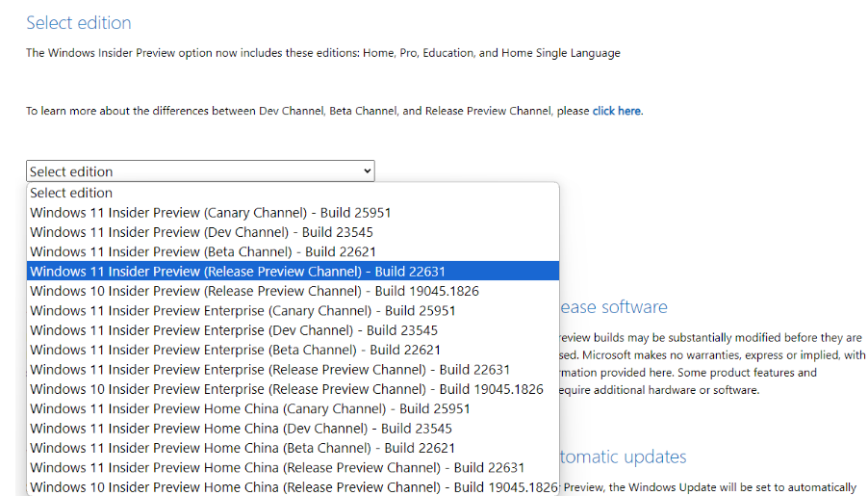
Task: Pick Windows 10 Insider Preview Home China (Release Preview Channel)
Action: click(x=293, y=487)
